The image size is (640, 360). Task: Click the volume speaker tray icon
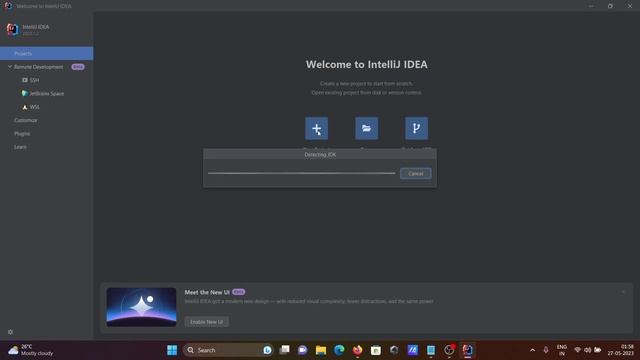587,350
